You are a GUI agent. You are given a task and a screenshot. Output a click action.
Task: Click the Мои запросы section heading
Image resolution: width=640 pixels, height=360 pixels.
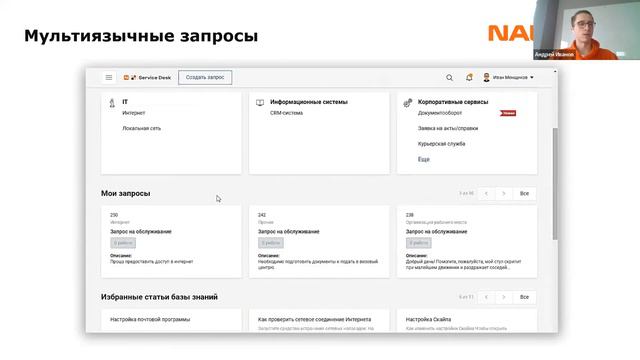125,193
